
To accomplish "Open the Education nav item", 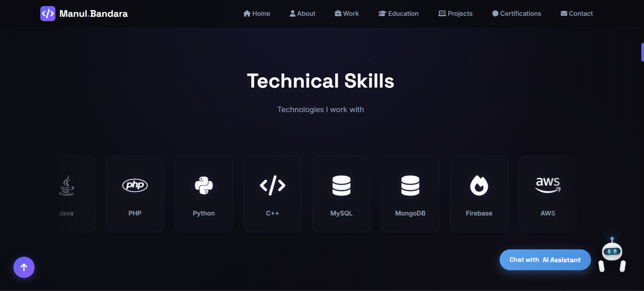I will pos(398,13).
